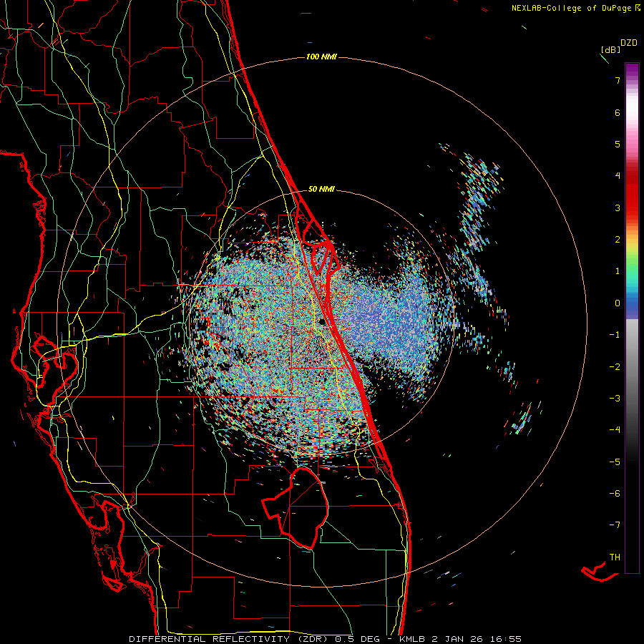Click the scale value -3 on the legend
This screenshot has width=644, height=644.
615,399
